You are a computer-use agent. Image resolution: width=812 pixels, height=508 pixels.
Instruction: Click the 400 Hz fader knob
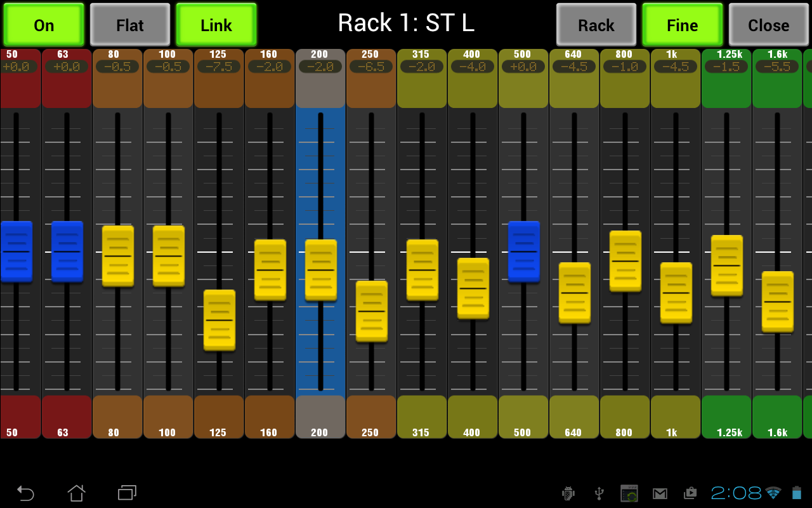tap(473, 288)
